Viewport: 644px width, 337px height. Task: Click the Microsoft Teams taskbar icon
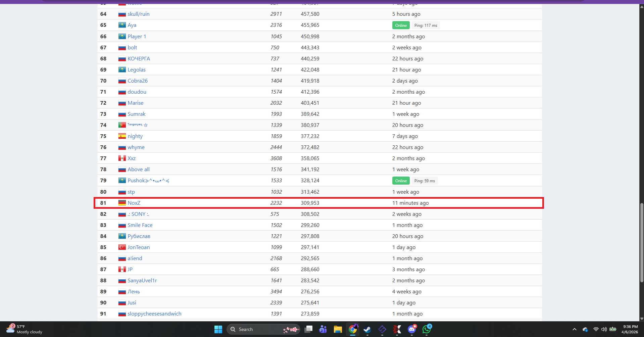tap(323, 329)
